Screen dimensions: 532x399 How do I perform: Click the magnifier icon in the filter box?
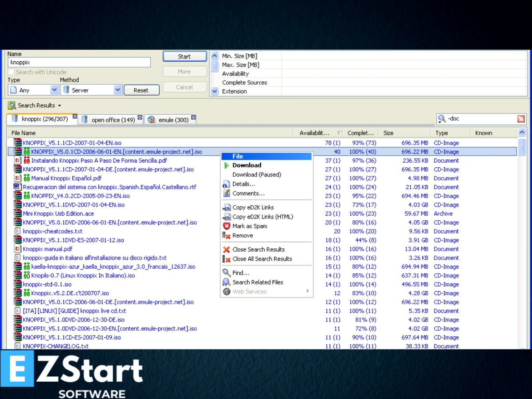coord(442,119)
